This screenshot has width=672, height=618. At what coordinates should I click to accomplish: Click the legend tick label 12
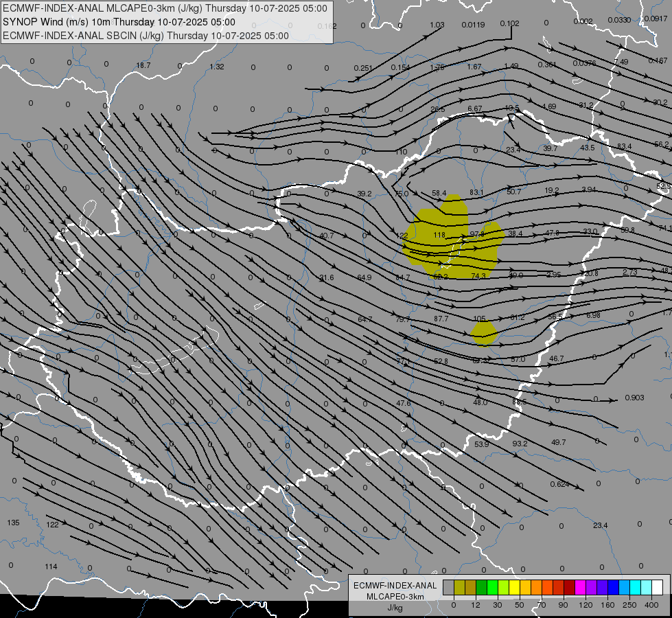(x=475, y=605)
